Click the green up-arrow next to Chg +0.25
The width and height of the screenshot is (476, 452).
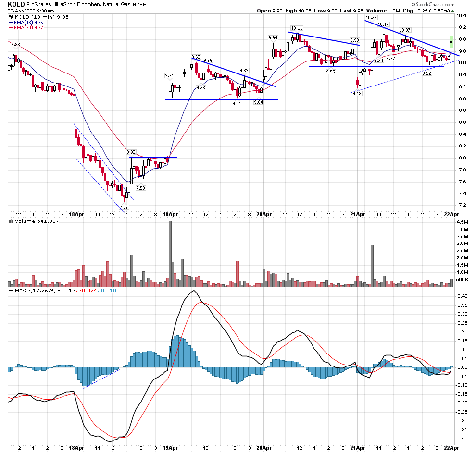(452, 11)
